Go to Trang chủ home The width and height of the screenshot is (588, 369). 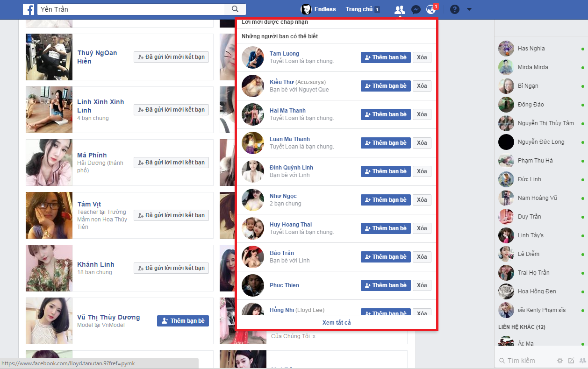click(x=362, y=9)
